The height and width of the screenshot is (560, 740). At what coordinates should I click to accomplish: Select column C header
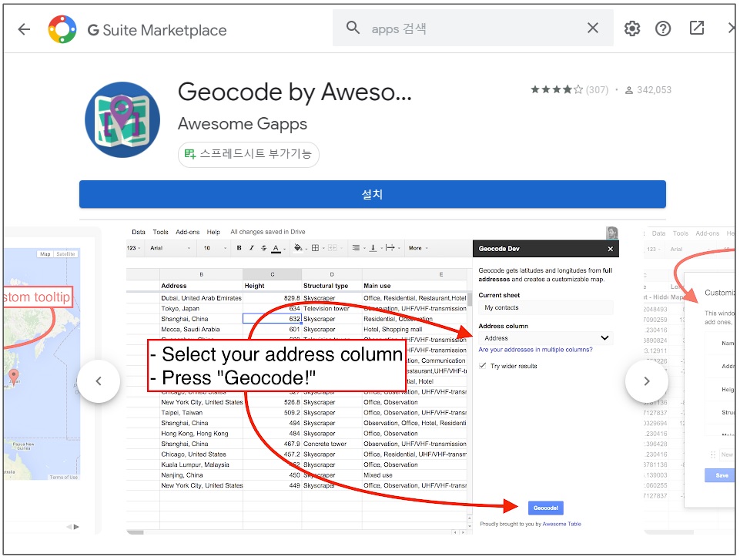[273, 274]
